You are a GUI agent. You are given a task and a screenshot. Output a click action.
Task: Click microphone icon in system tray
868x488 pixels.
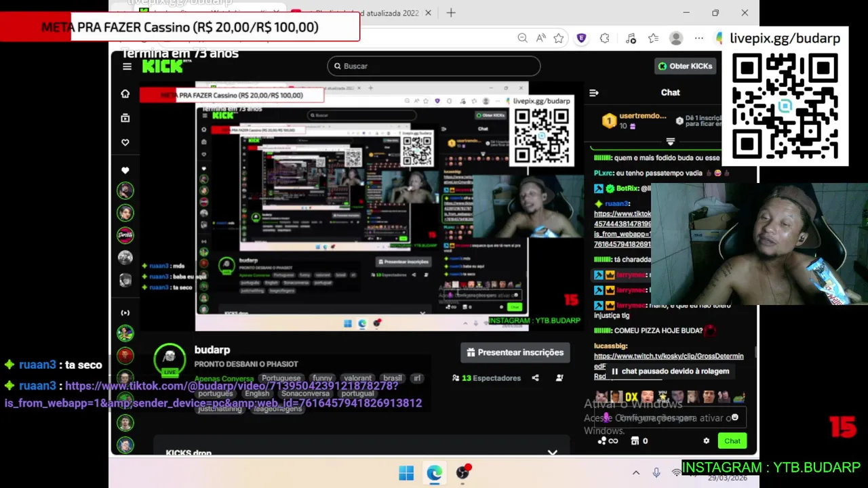[656, 473]
